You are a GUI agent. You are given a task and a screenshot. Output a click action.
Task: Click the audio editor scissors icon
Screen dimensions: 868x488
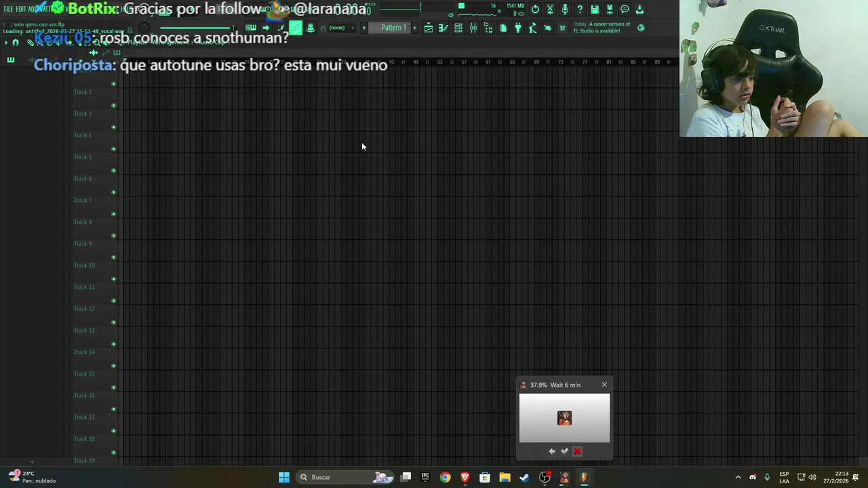tap(550, 9)
